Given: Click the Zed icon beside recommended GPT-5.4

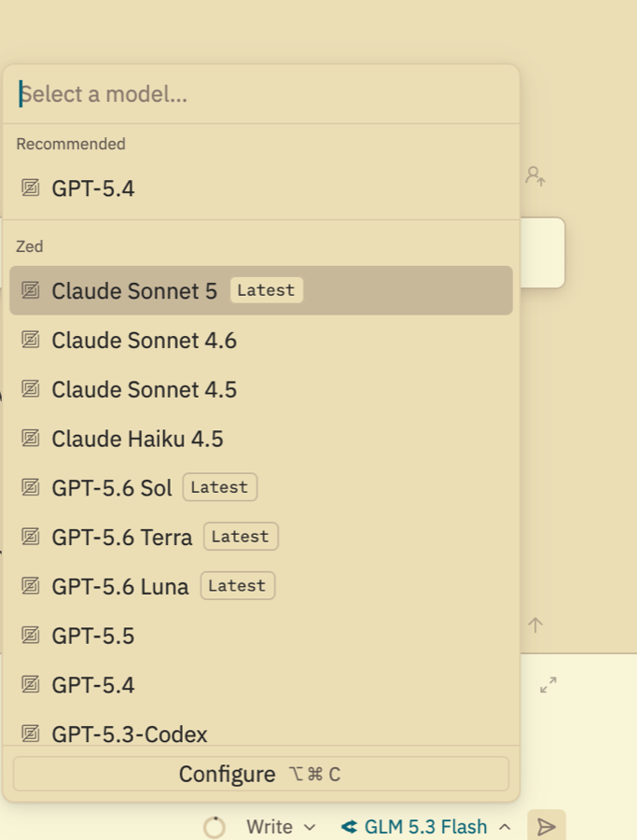Looking at the screenshot, I should point(31,188).
